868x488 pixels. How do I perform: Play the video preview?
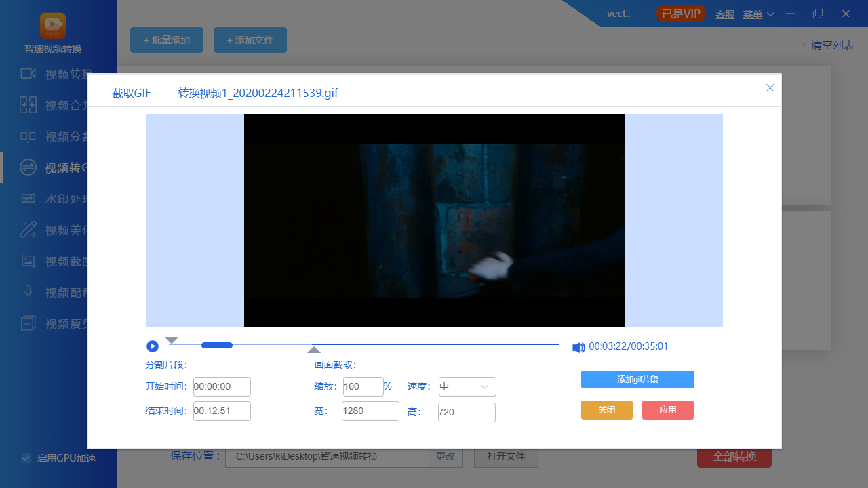pos(153,346)
